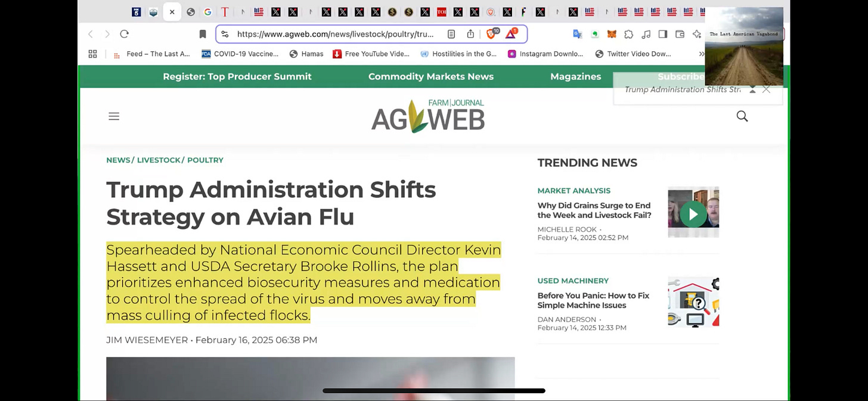The image size is (868, 401).
Task: Open the Extensions puzzle piece menu
Action: coord(629,34)
